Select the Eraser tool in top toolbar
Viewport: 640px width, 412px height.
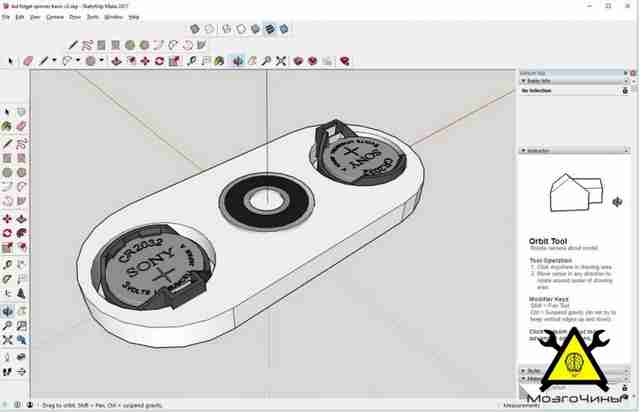[x=28, y=61]
